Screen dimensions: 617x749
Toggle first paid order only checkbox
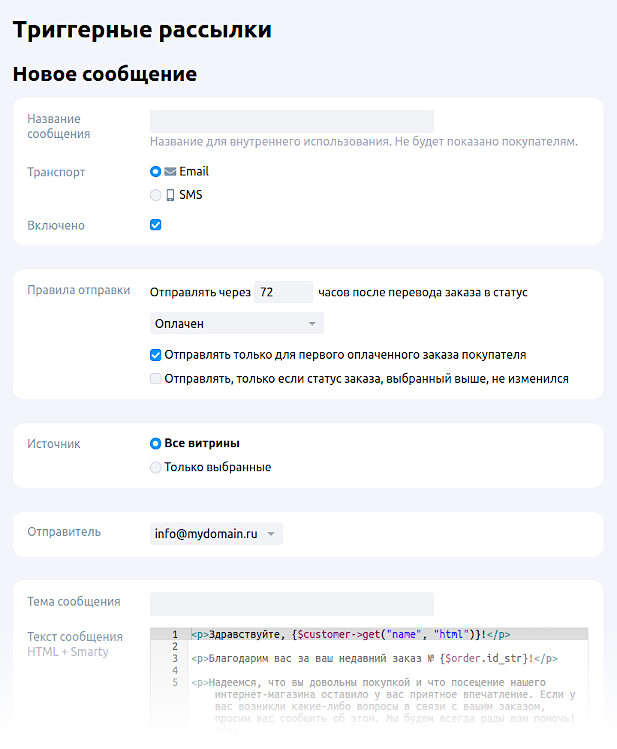click(x=155, y=355)
